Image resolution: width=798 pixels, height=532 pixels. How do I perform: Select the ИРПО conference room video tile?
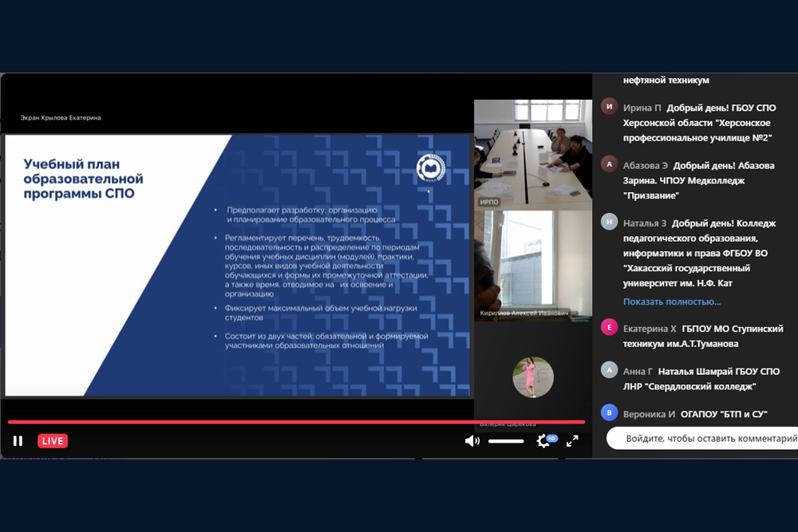pos(533,155)
